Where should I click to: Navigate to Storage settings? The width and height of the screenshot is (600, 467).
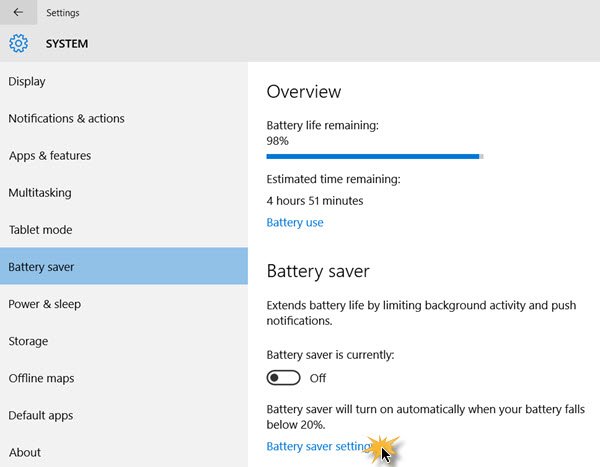tap(28, 341)
